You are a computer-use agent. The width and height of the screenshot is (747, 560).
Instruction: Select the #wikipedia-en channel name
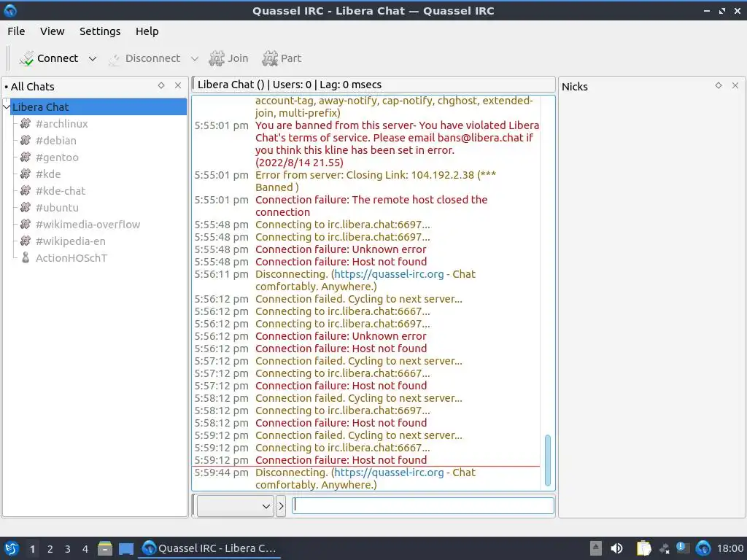coord(71,241)
